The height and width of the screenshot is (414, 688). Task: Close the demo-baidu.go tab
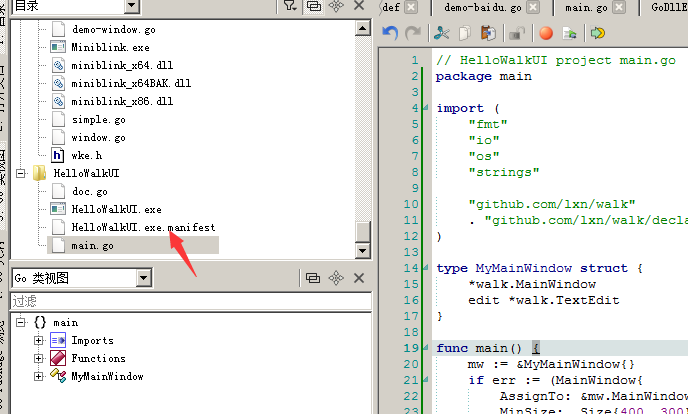(x=533, y=7)
